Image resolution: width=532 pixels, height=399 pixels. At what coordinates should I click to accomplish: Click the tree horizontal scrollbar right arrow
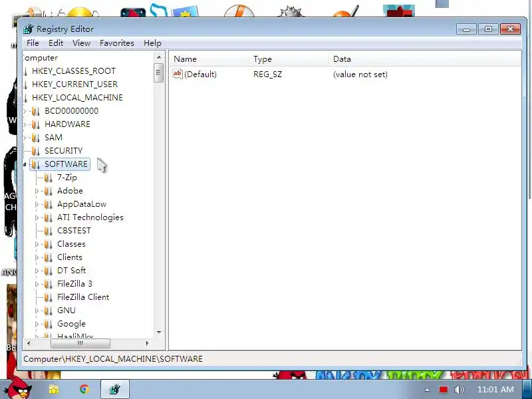pos(147,343)
